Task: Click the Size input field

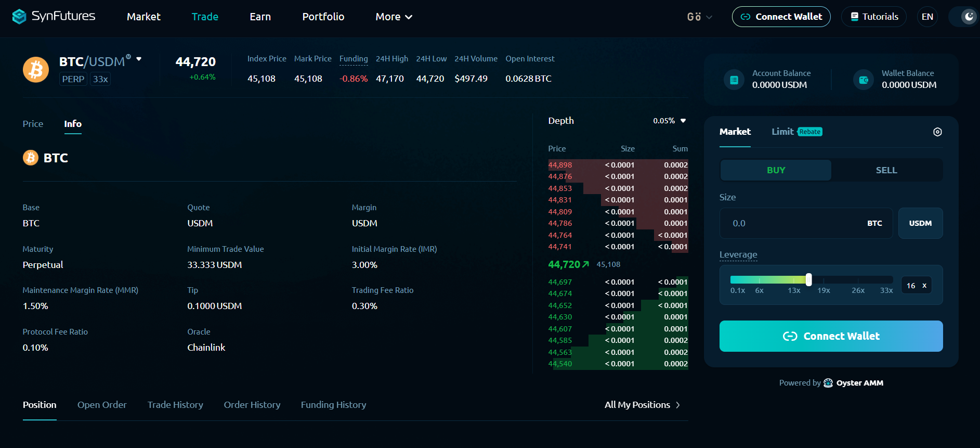Action: (806, 223)
